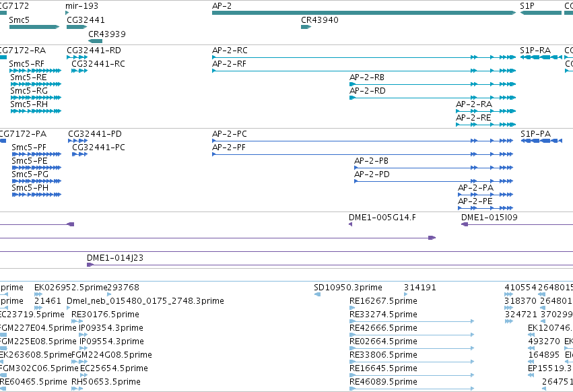
Task: Select the CR43940 gene glyph
Action: 306,27
